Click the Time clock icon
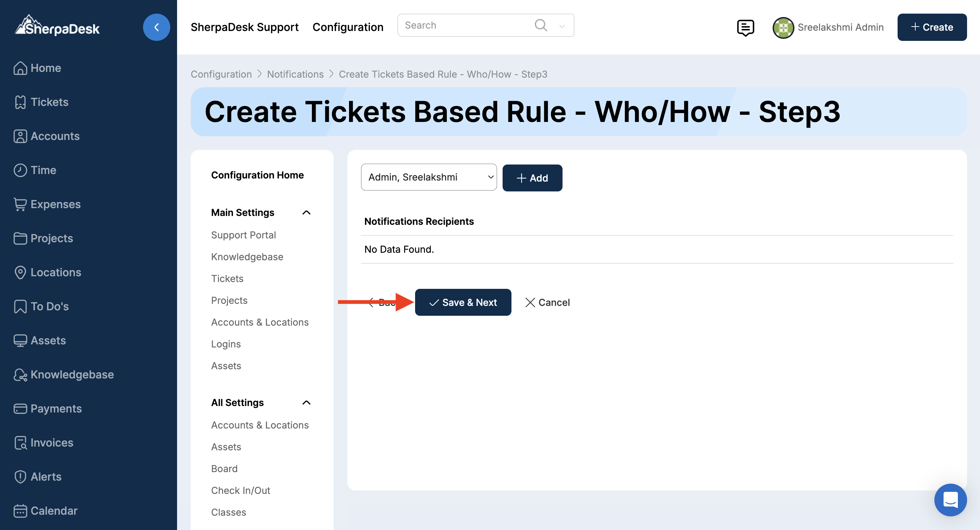The image size is (980, 530). (20, 170)
